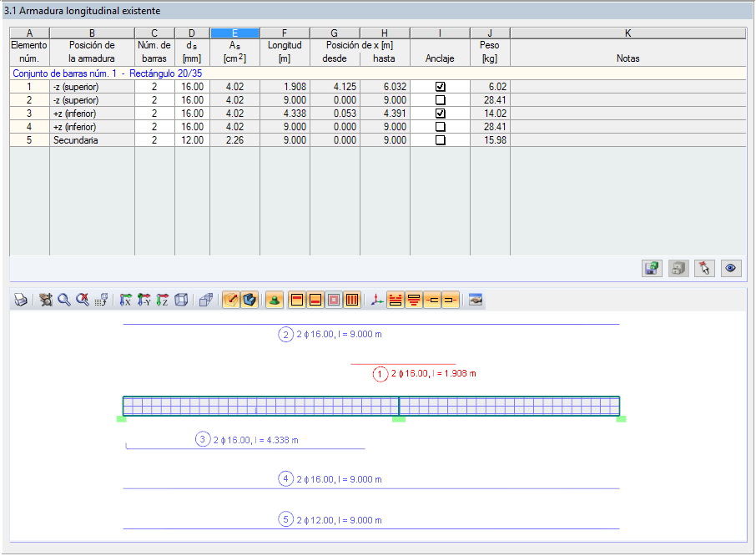Check Anclaje checkbox for Secundaria row
The height and width of the screenshot is (556, 756).
pyautogui.click(x=441, y=140)
